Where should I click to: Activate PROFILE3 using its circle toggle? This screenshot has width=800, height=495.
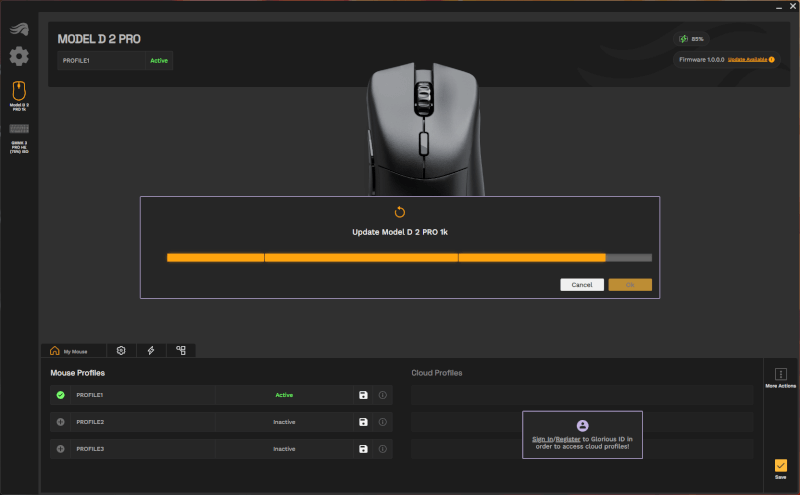[x=61, y=449]
